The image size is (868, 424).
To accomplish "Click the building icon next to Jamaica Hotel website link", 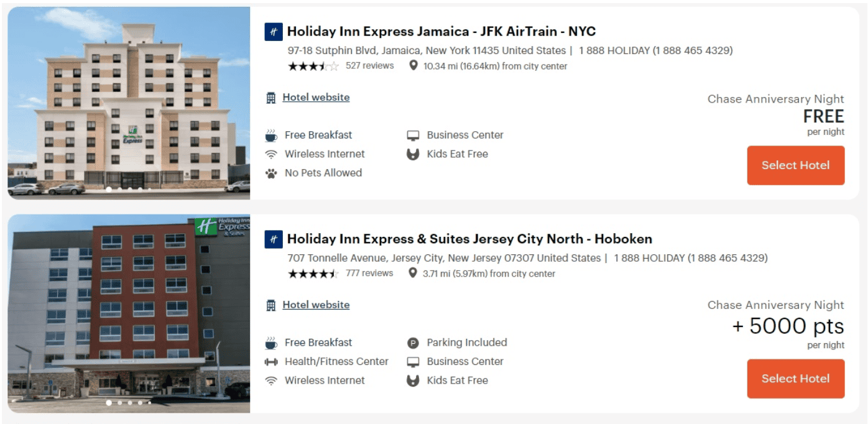I will click(272, 97).
